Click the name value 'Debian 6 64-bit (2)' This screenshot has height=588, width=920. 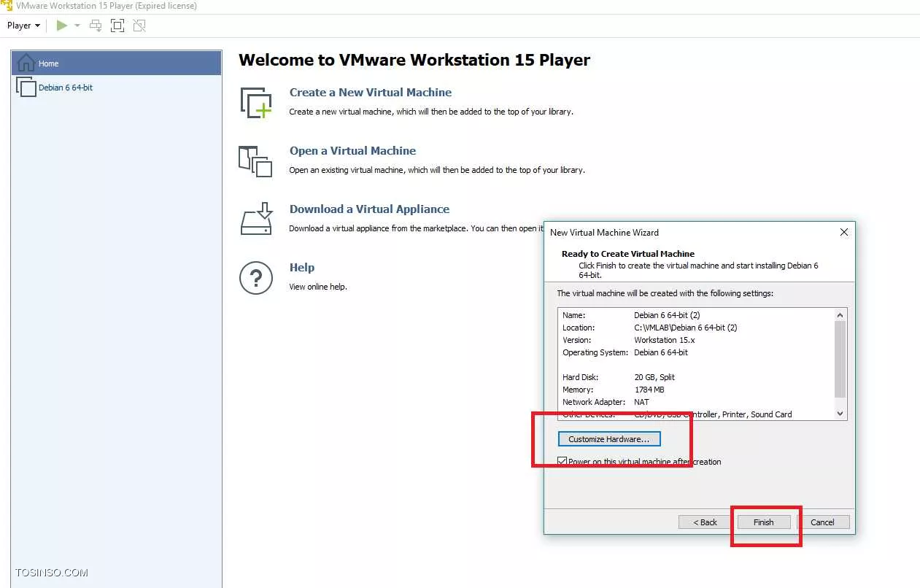(667, 315)
